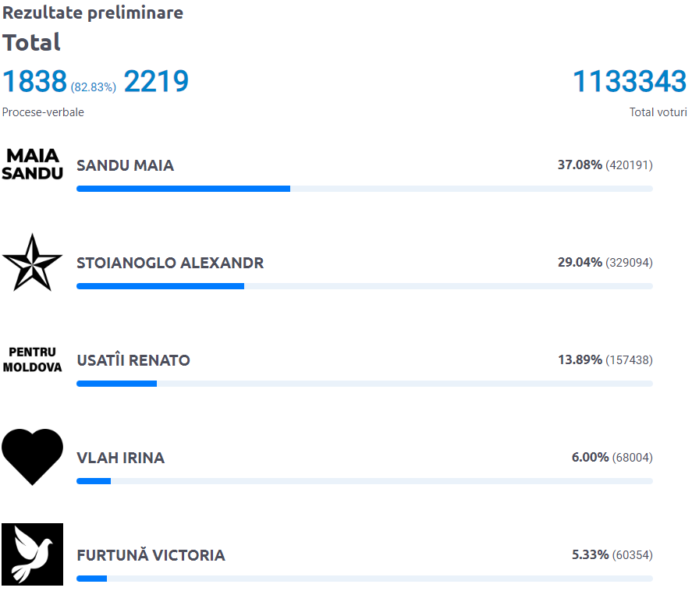Image resolution: width=692 pixels, height=616 pixels.
Task: Click the Rezultate preliminare heading
Action: [x=93, y=13]
